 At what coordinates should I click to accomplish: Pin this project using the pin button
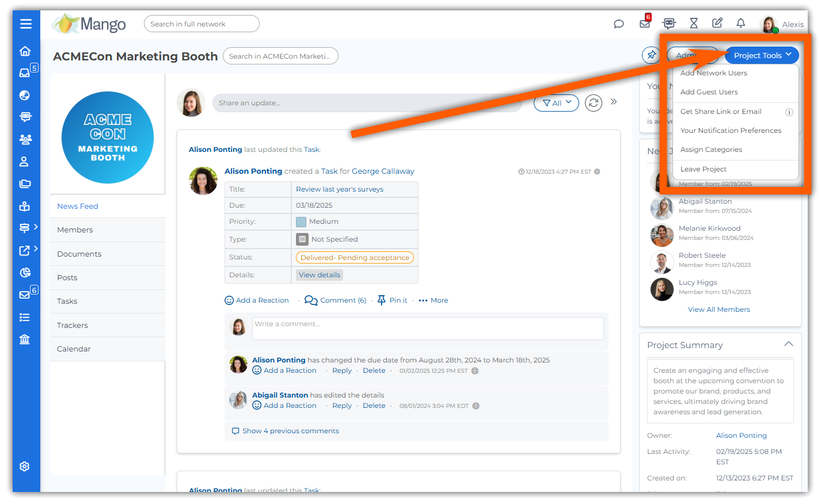click(x=651, y=55)
